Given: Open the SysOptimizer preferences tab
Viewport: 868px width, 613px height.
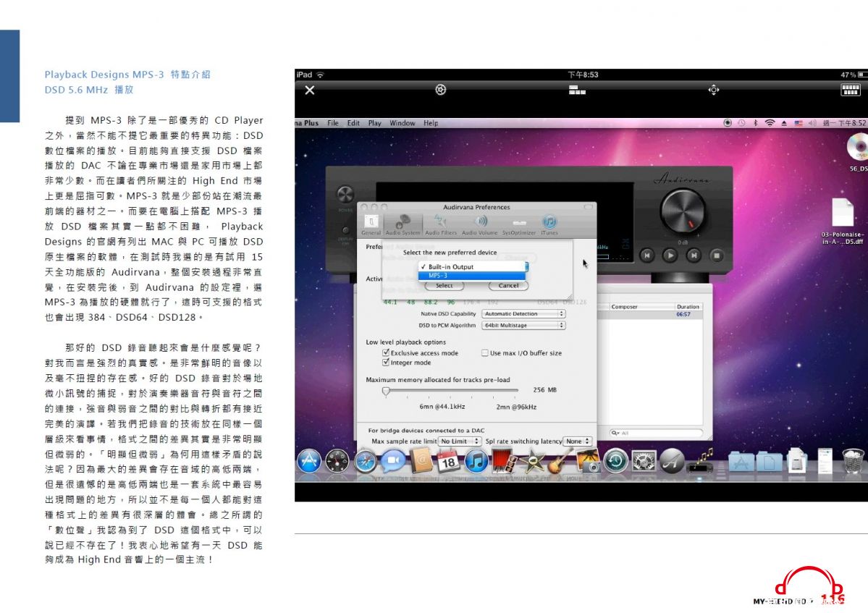Looking at the screenshot, I should point(518,224).
